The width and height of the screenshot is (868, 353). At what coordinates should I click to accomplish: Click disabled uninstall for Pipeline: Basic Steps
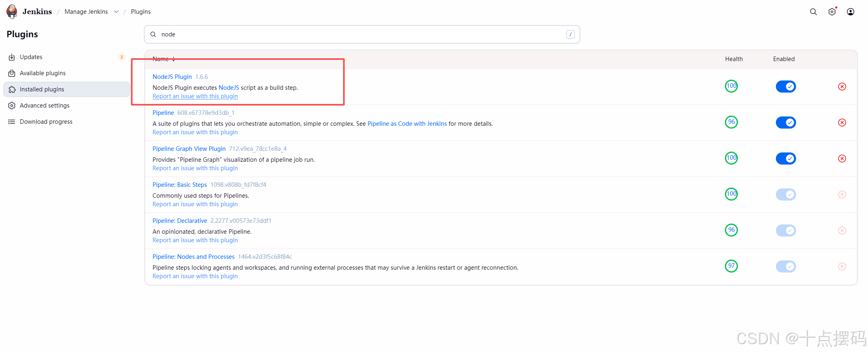pos(842,194)
